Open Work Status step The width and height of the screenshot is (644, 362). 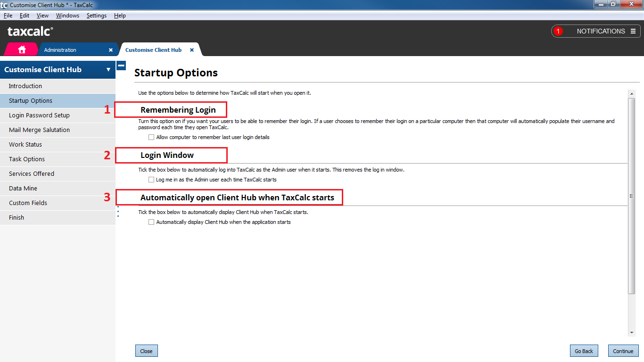pyautogui.click(x=58, y=145)
